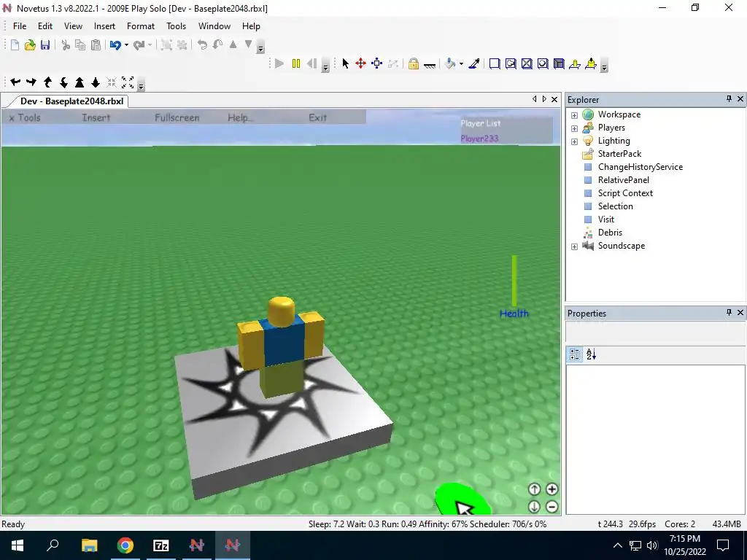Viewport: 747px width, 560px height.
Task: Click Player233 in the Player List
Action: 479,139
